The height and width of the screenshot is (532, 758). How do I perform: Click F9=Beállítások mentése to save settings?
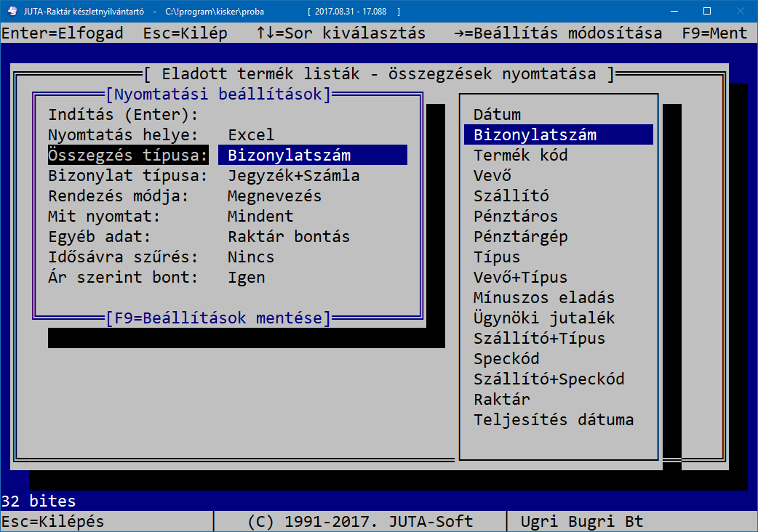coord(218,318)
